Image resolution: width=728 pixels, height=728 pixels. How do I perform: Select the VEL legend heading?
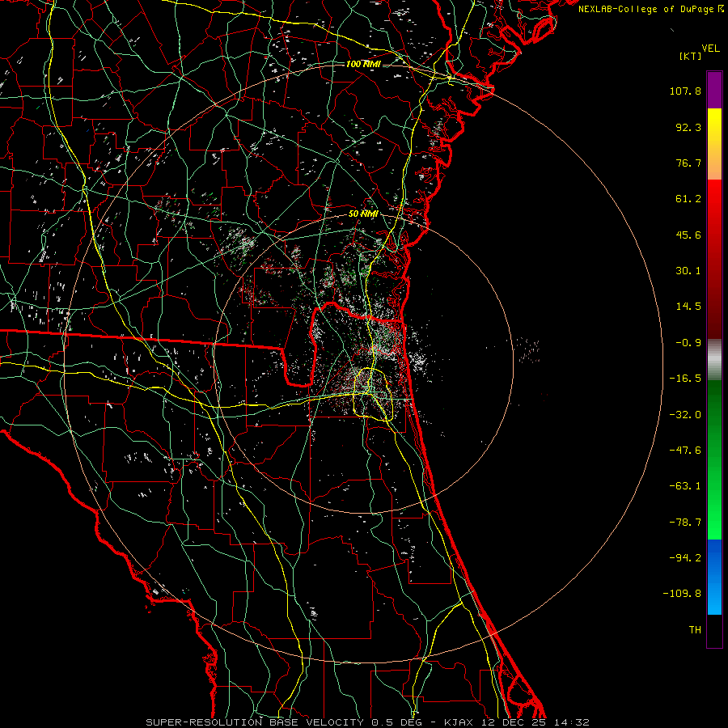[x=710, y=49]
